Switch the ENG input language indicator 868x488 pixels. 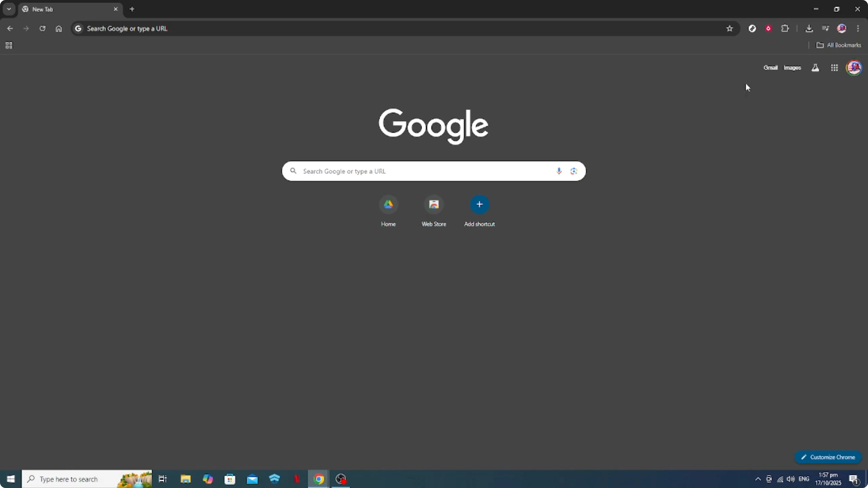804,479
